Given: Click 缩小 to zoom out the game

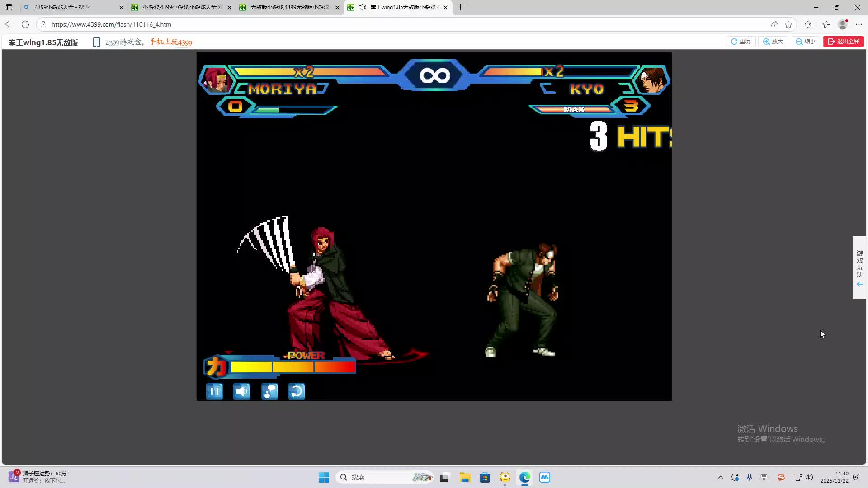Looking at the screenshot, I should pyautogui.click(x=806, y=42).
